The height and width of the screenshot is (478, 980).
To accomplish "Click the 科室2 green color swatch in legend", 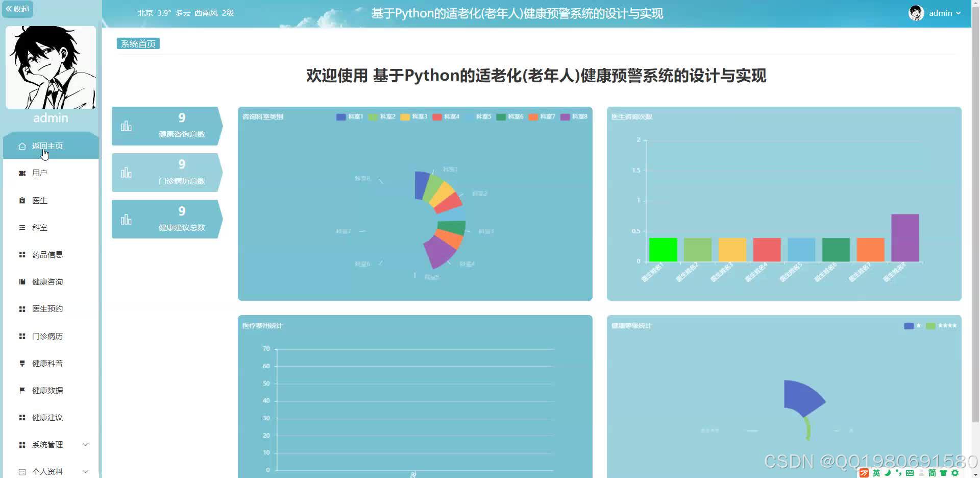I will pyautogui.click(x=373, y=116).
